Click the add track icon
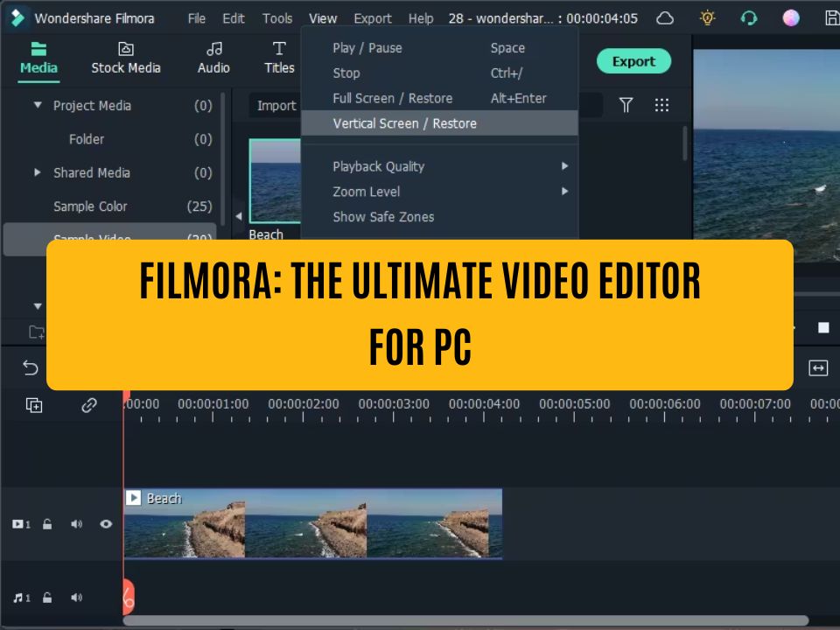This screenshot has height=630, width=840. pyautogui.click(x=34, y=405)
